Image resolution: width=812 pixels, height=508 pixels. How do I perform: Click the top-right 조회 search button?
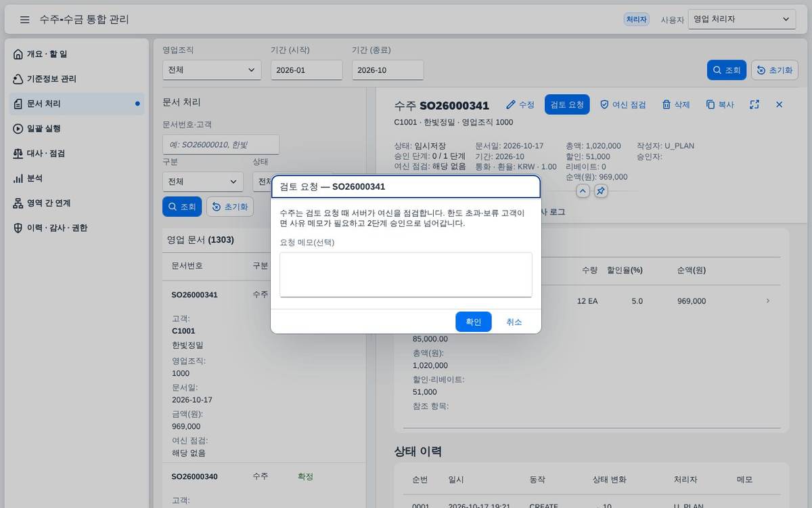click(x=727, y=70)
